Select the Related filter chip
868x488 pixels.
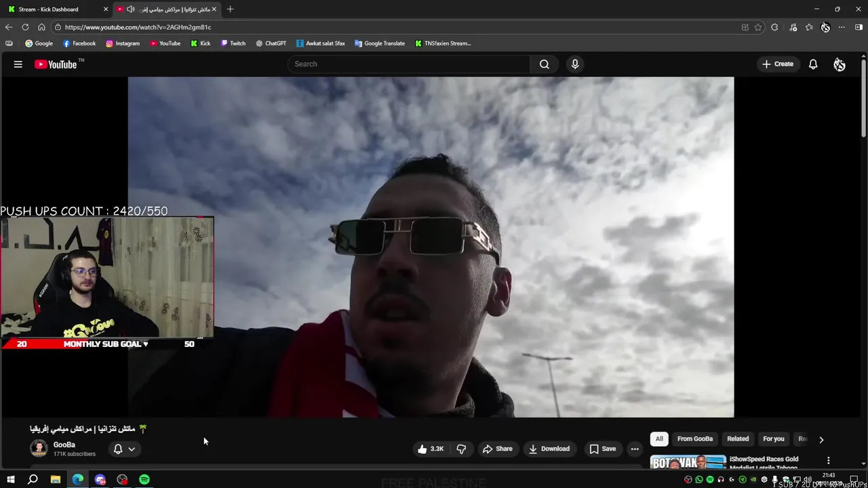[x=738, y=439]
